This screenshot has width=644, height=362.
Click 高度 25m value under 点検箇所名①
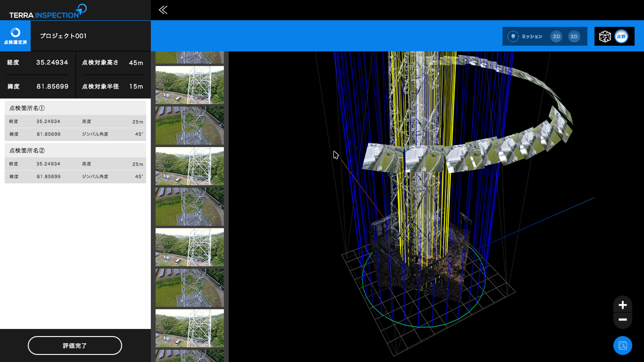[x=138, y=122]
